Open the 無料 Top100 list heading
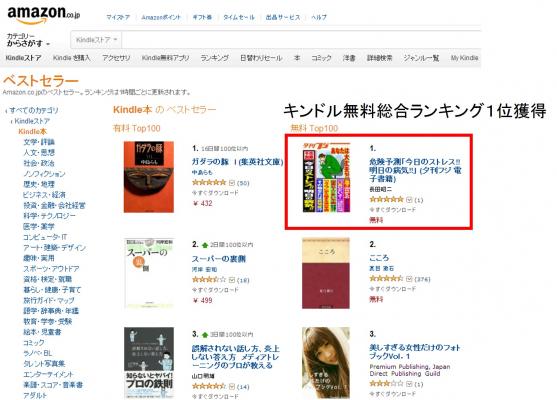 pyautogui.click(x=314, y=128)
